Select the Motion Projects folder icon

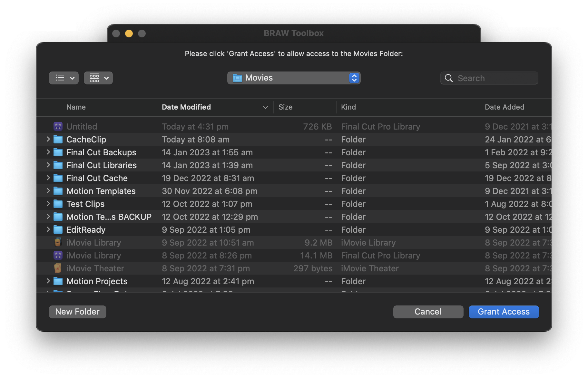(x=58, y=281)
